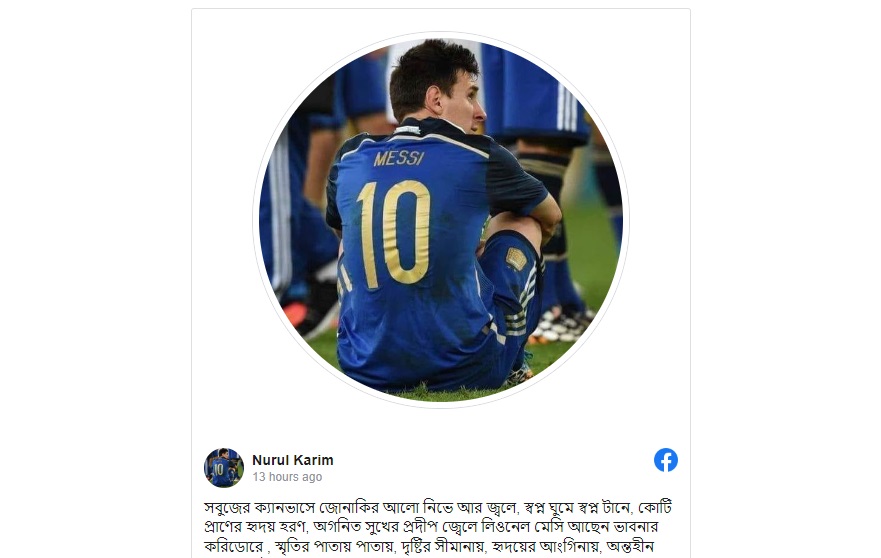Click the post line beginning "করিডোরে"
Viewport: 881px width, 558px height.
429,546
